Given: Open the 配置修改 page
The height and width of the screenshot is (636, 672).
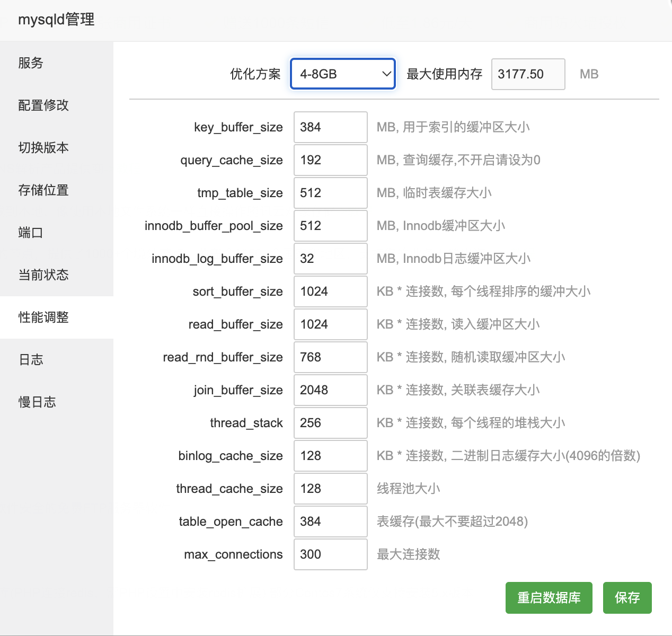Looking at the screenshot, I should [43, 105].
